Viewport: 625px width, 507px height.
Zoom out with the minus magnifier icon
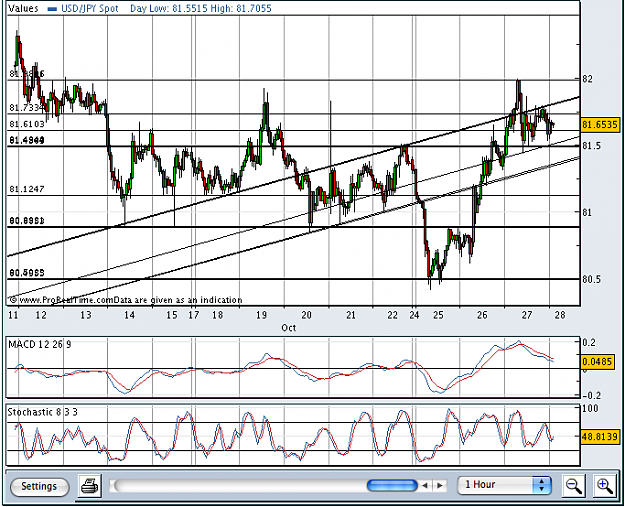tap(574, 486)
